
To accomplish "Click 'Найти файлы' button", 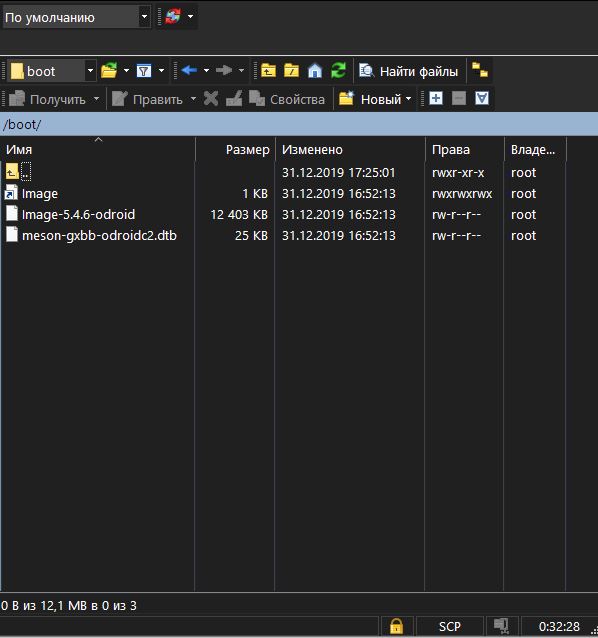I will tap(409, 71).
